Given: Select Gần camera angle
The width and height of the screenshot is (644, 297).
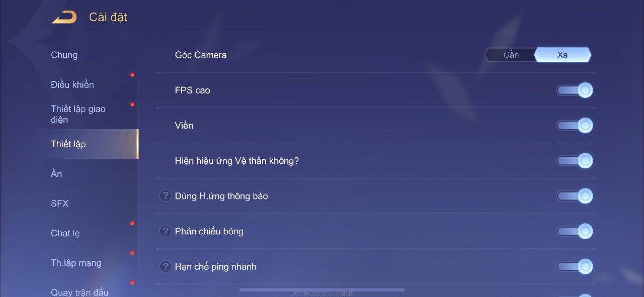Looking at the screenshot, I should pyautogui.click(x=511, y=55).
